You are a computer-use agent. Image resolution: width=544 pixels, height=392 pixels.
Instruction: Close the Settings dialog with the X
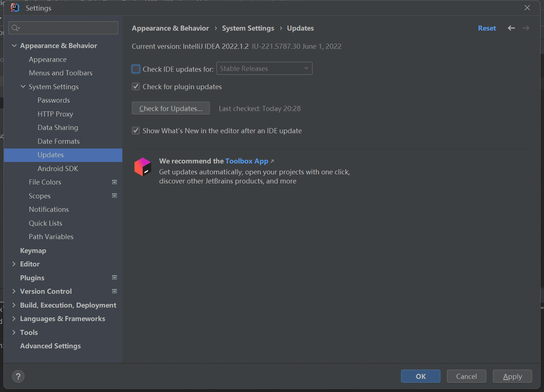coord(527,8)
